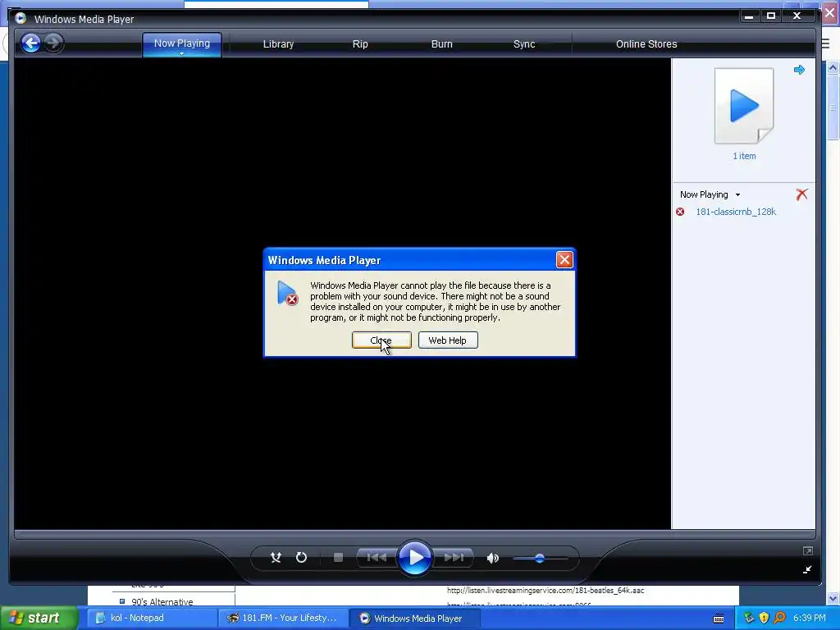840x630 pixels.
Task: Click the Windows Media Player title bar icon
Action: [x=21, y=18]
